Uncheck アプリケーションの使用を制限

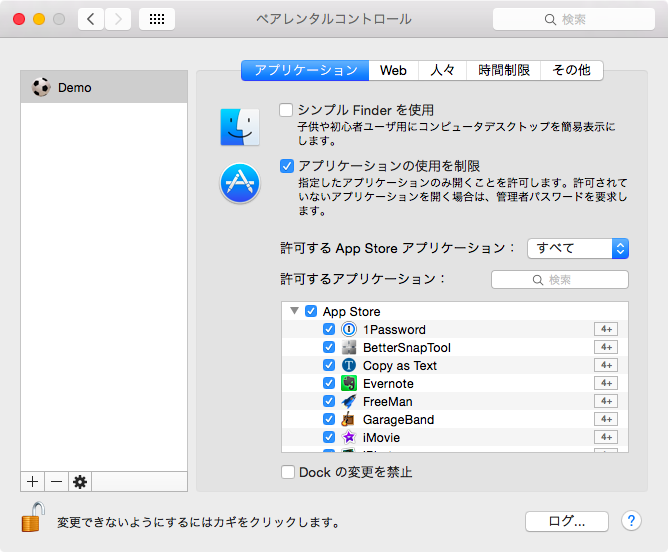(x=287, y=166)
